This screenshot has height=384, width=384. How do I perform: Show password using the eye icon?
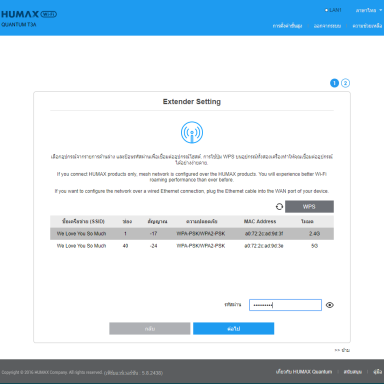(x=330, y=305)
